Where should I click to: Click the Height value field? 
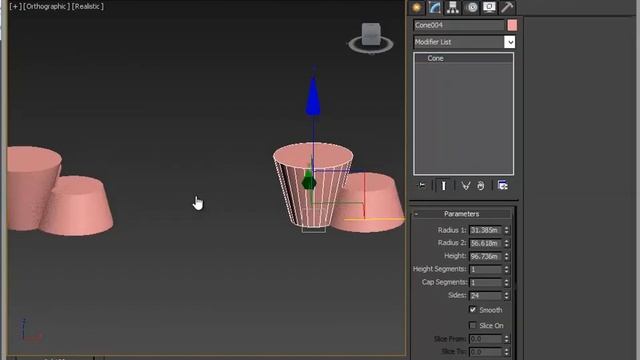coord(485,256)
